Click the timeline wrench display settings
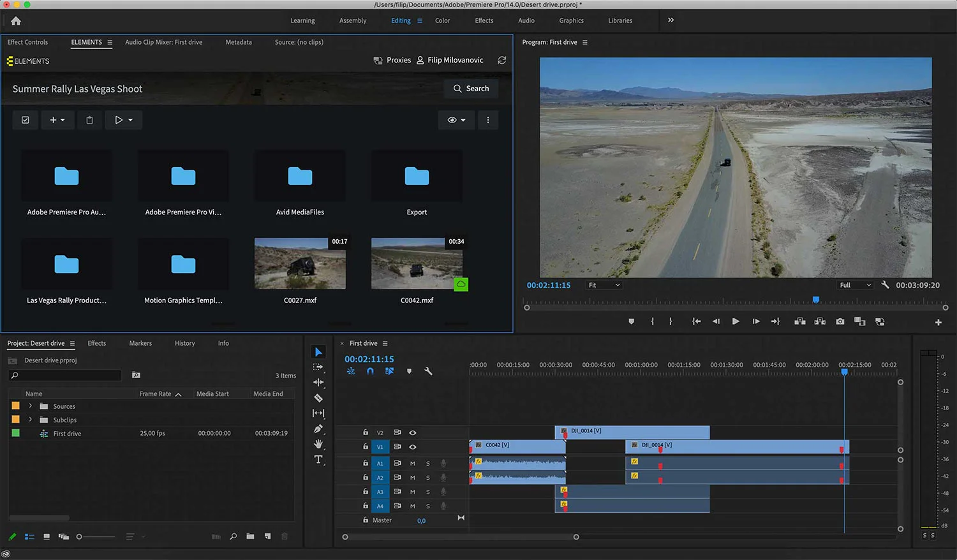Screen dimensions: 957x560 (x=428, y=371)
